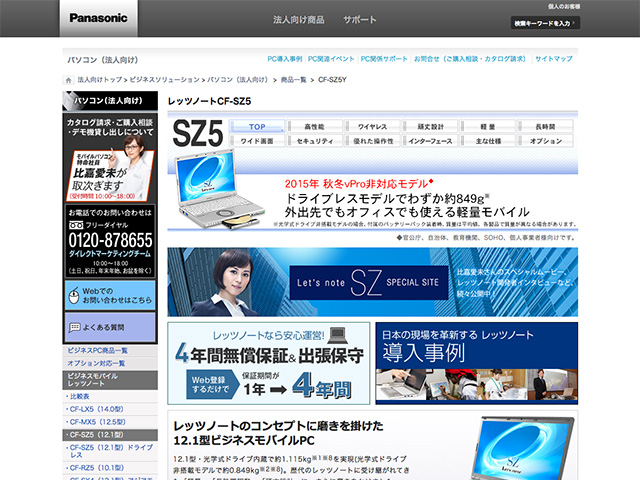Select the セキュリティ tab

315,142
